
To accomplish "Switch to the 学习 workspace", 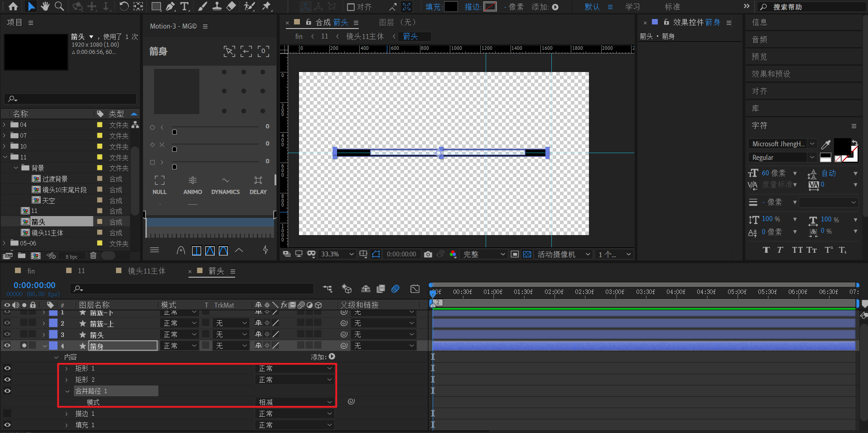I will click(632, 7).
